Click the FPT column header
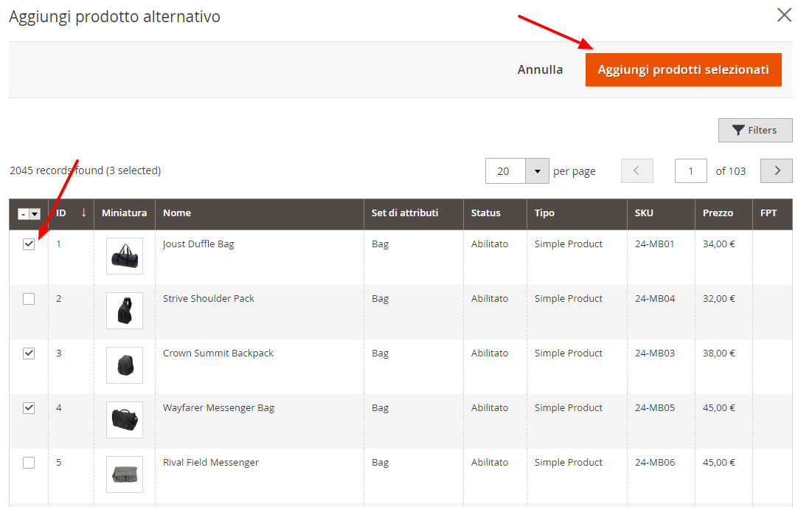The width and height of the screenshot is (812, 507). click(x=772, y=213)
